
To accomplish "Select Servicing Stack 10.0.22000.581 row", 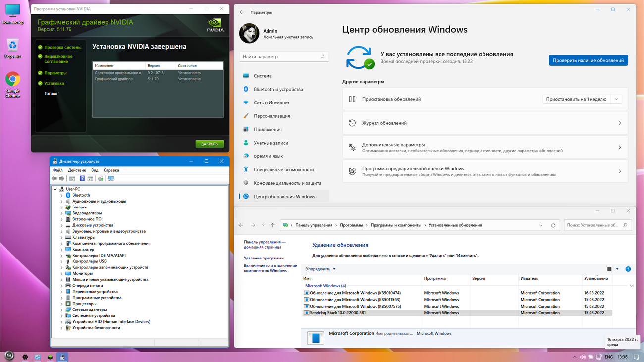I will pos(457,313).
